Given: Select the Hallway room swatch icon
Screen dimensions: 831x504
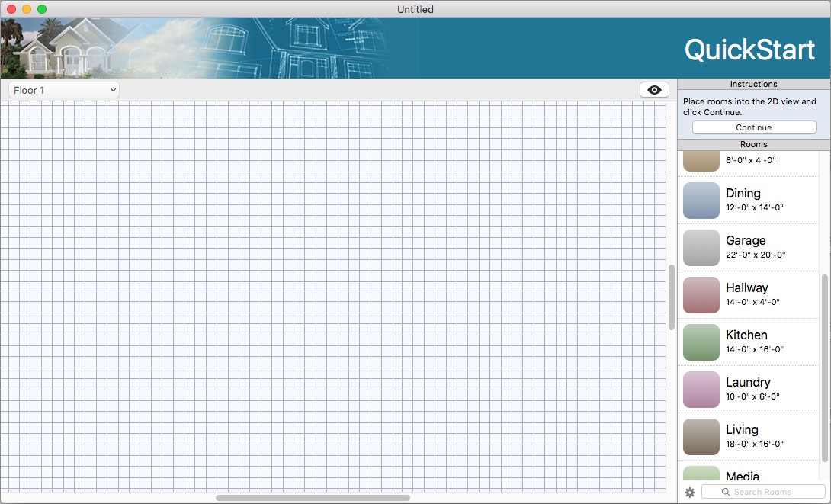Looking at the screenshot, I should (701, 294).
